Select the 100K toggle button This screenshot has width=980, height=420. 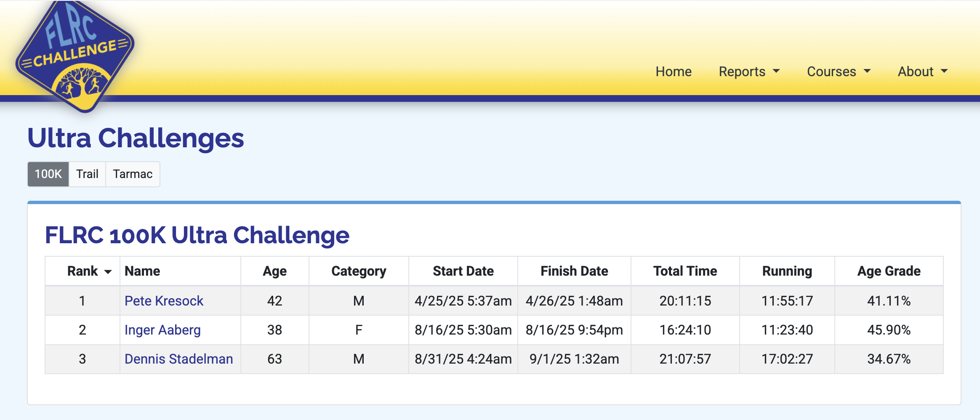click(x=48, y=174)
